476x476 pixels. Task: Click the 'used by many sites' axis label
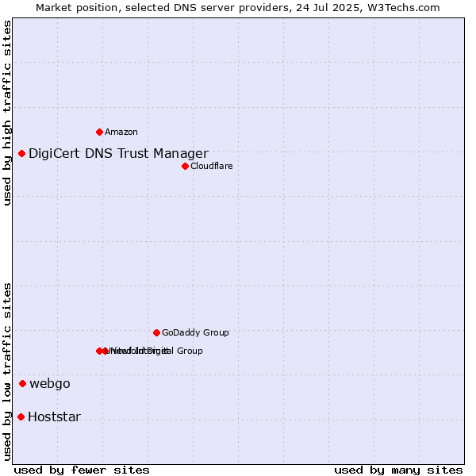398,470
